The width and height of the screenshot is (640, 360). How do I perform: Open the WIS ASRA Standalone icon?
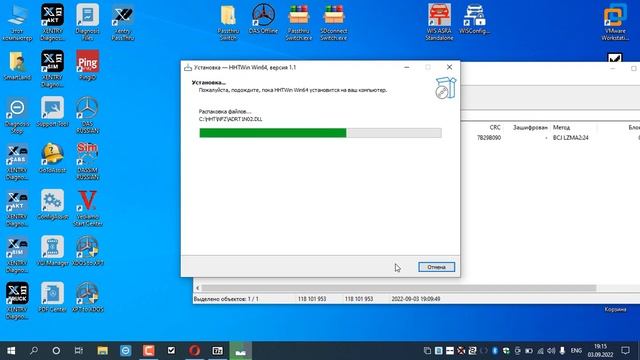pos(439,22)
